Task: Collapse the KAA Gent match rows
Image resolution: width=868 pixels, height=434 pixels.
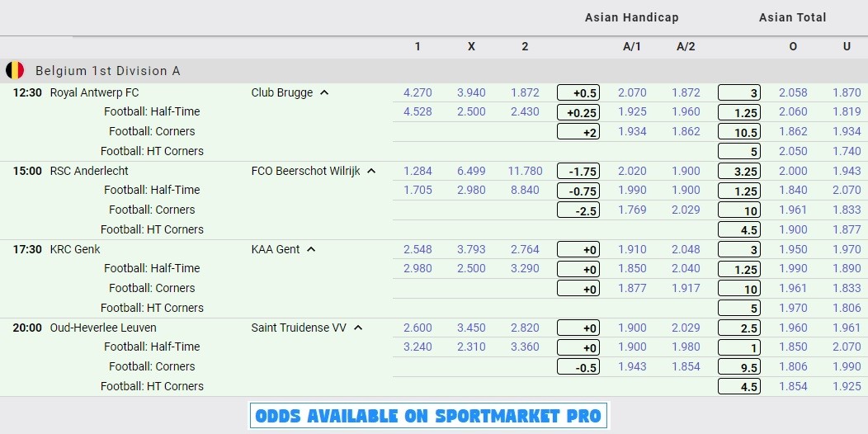Action: coord(311,250)
